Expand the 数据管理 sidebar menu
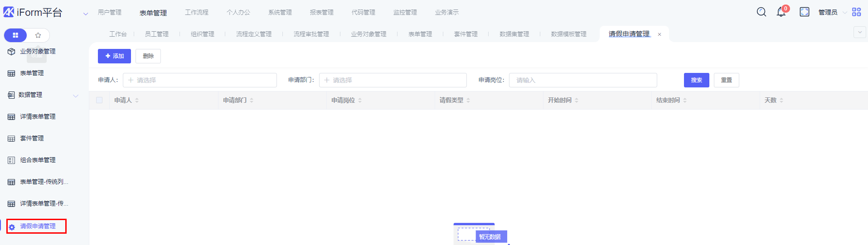This screenshot has height=245, width=868. tap(76, 96)
